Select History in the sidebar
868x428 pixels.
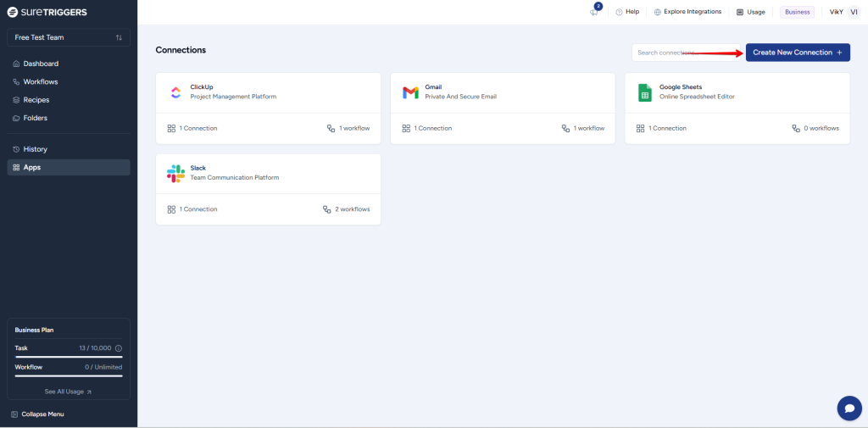point(36,149)
